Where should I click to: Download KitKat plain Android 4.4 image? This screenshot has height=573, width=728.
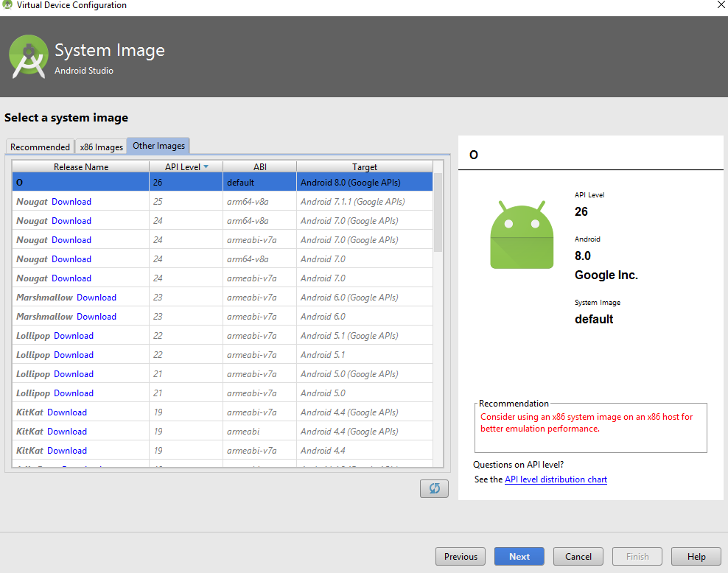coord(67,451)
